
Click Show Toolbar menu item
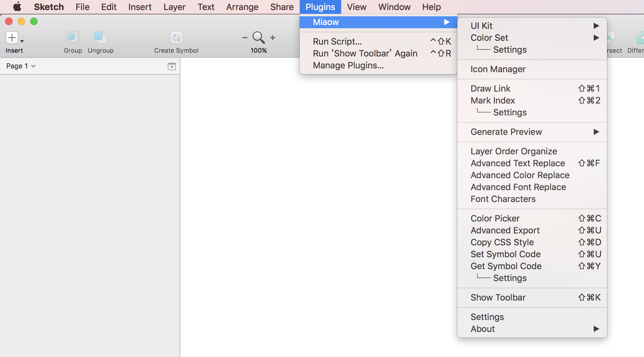tap(498, 297)
